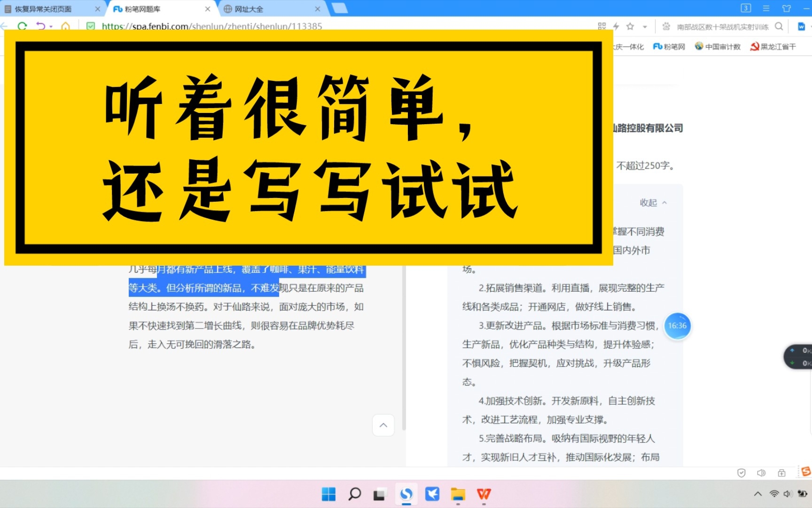Open the blue bird app on taskbar
812x508 pixels.
pyautogui.click(x=432, y=494)
